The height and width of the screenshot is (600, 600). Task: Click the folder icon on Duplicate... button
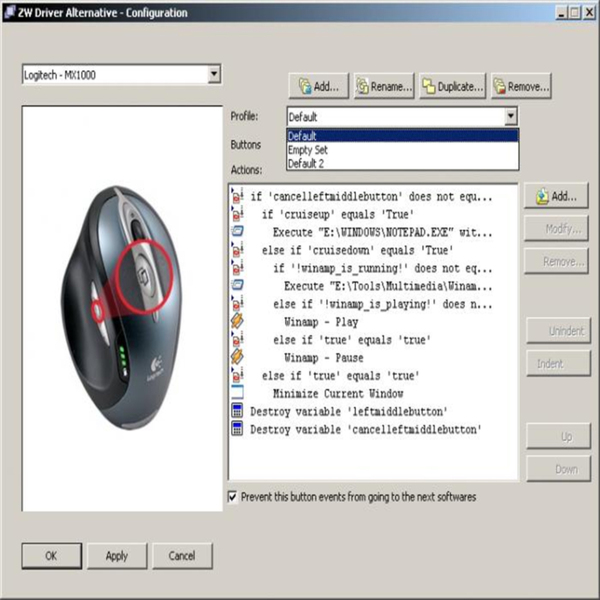(429, 86)
